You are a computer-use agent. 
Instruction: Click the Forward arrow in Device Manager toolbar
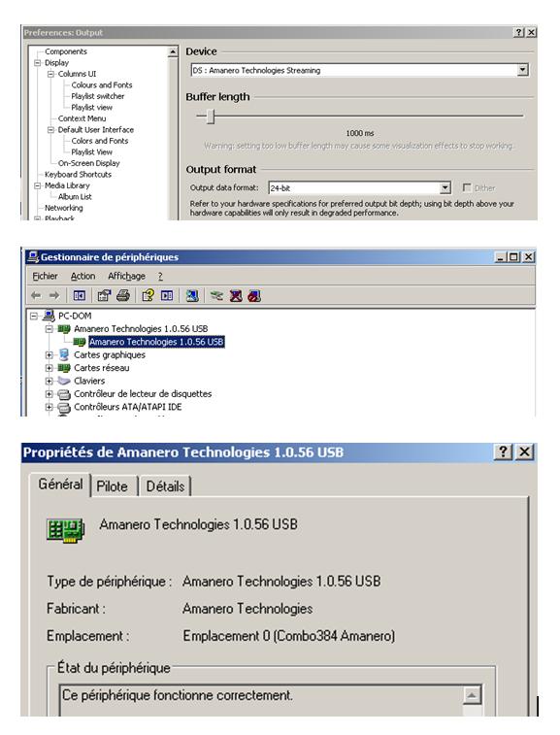(54, 296)
